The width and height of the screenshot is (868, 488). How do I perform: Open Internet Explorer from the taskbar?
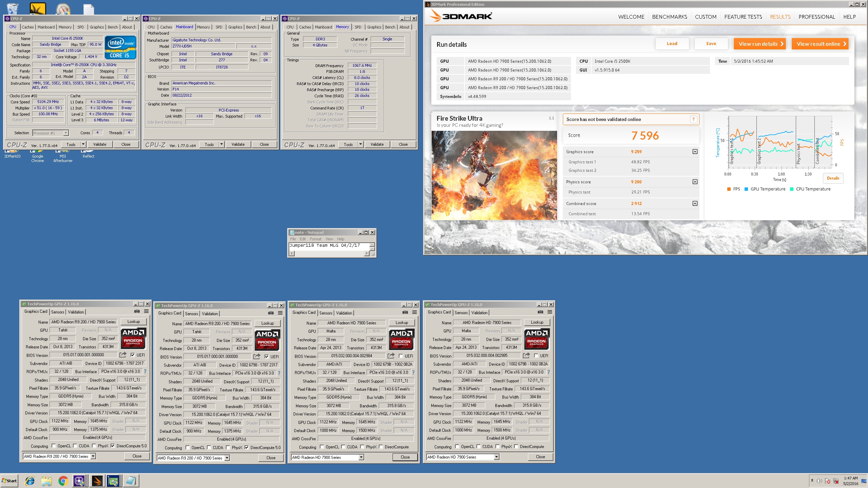[x=30, y=481]
